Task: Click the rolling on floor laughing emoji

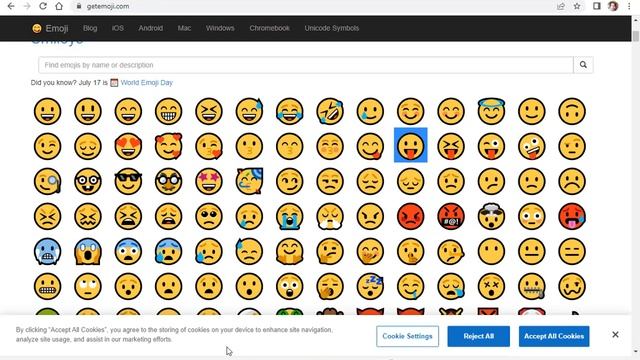Action: [330, 111]
